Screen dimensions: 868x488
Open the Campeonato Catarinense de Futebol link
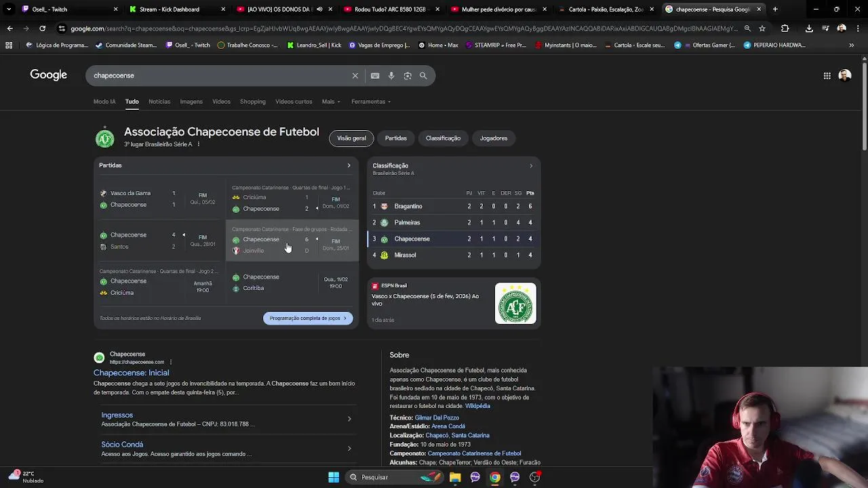tap(474, 453)
